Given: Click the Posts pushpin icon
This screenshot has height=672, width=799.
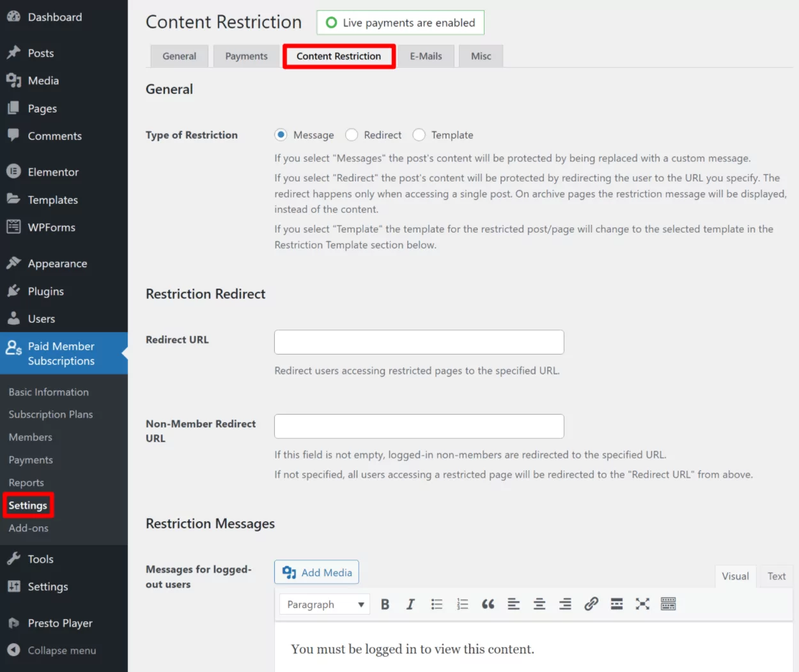Looking at the screenshot, I should (13, 53).
